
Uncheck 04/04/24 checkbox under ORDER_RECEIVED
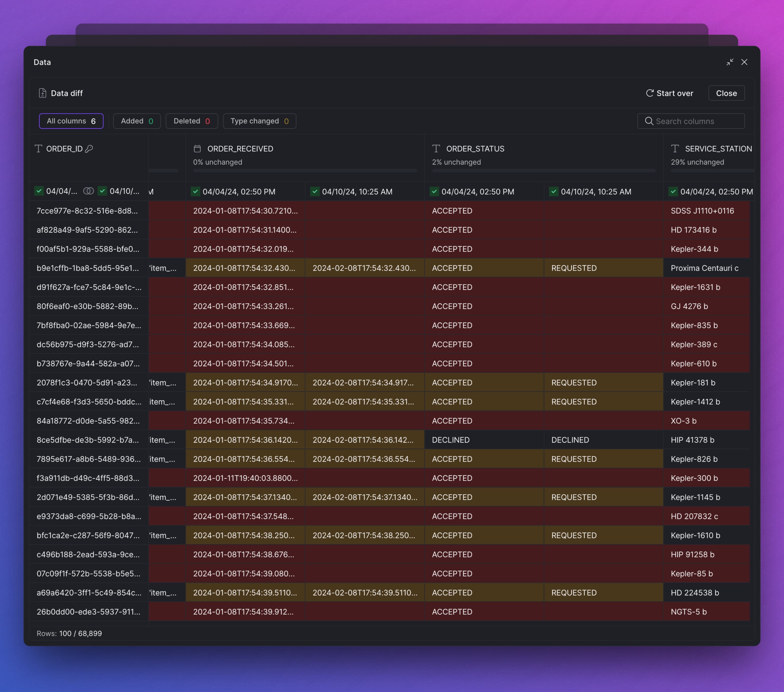coord(196,192)
